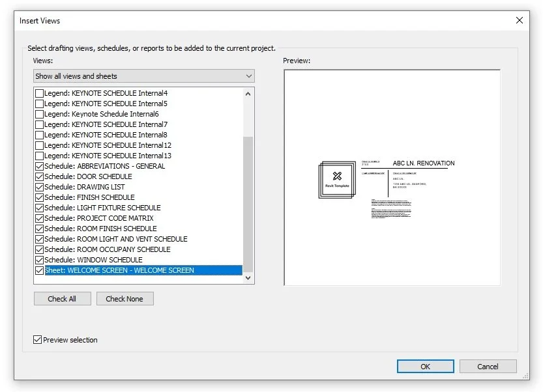This screenshot has height=392, width=543.
Task: Uncheck Schedule: WINDOW SCHEDULE
Action: click(x=39, y=260)
